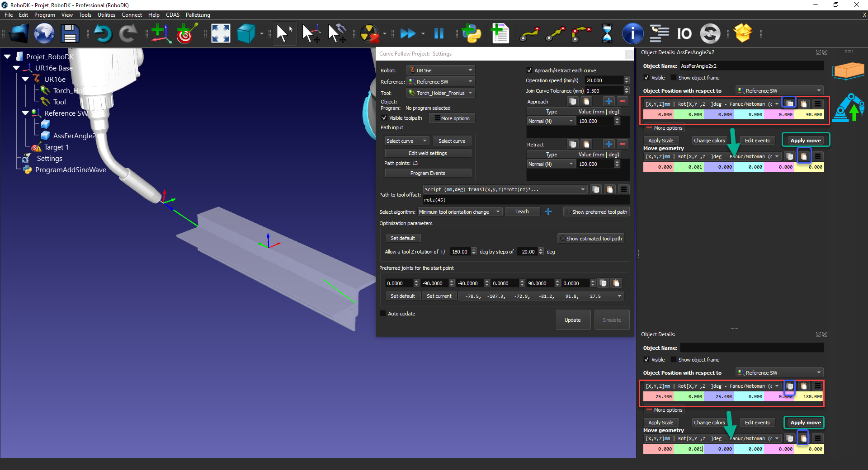The width and height of the screenshot is (868, 470).
Task: Click Operation speed value field
Action: [604, 80]
